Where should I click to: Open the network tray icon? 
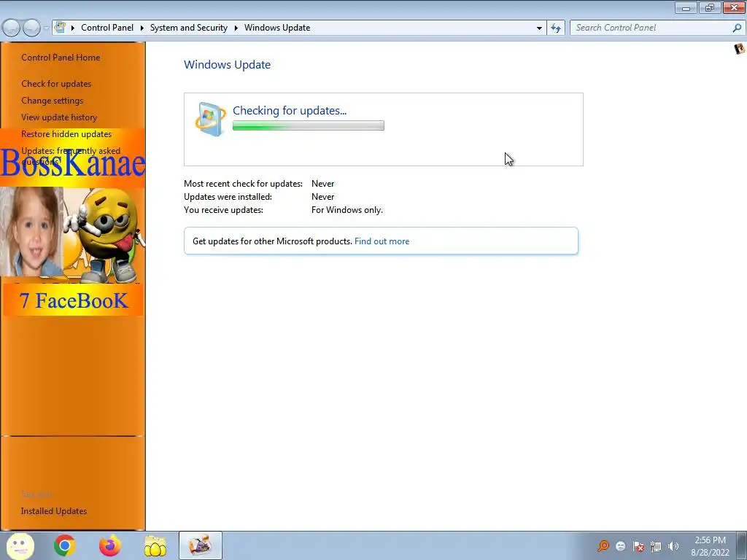tap(656, 546)
